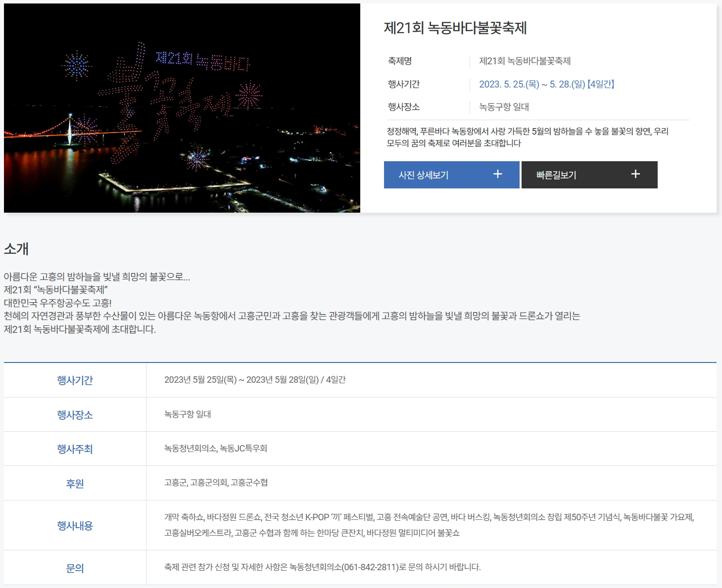This screenshot has width=722, height=588.
Task: Click the 축제명 label in summary card
Action: 400,61
